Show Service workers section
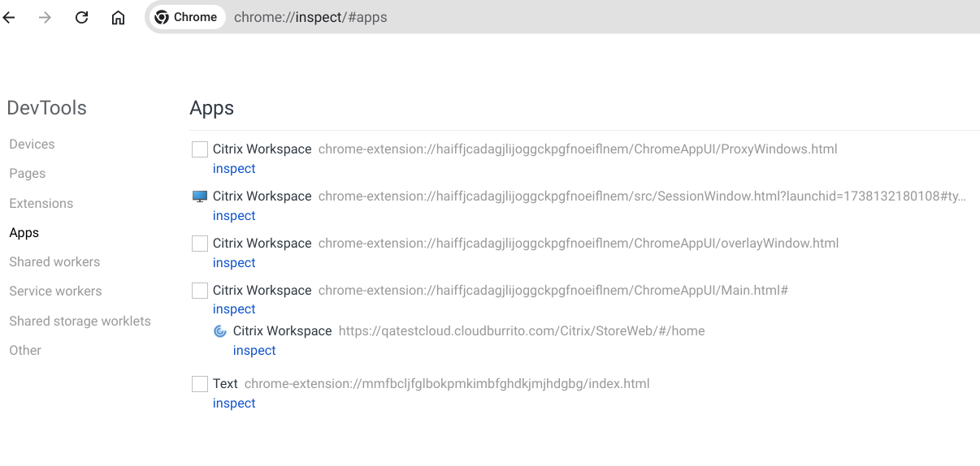 (x=55, y=291)
